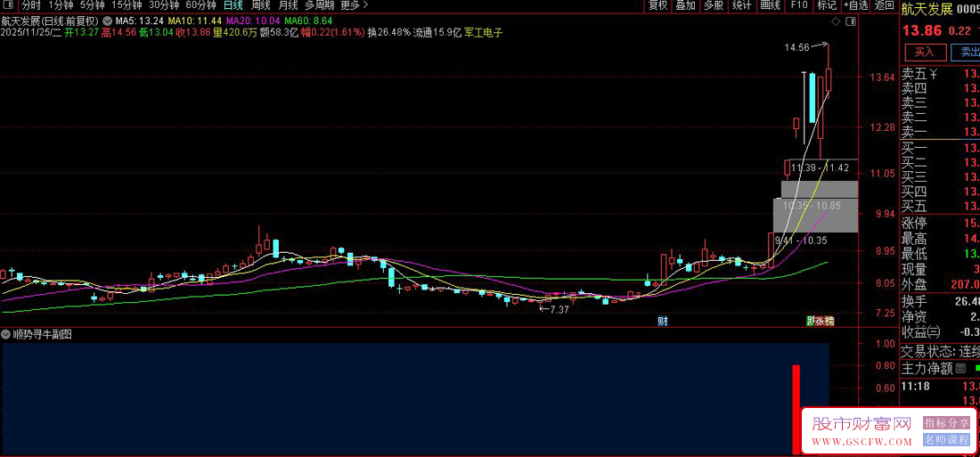Click the 买一 order book row
Screen dimensions: 980x457
click(940, 148)
